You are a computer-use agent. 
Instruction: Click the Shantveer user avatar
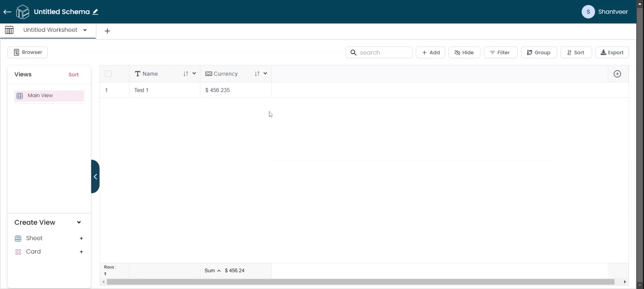tap(588, 12)
